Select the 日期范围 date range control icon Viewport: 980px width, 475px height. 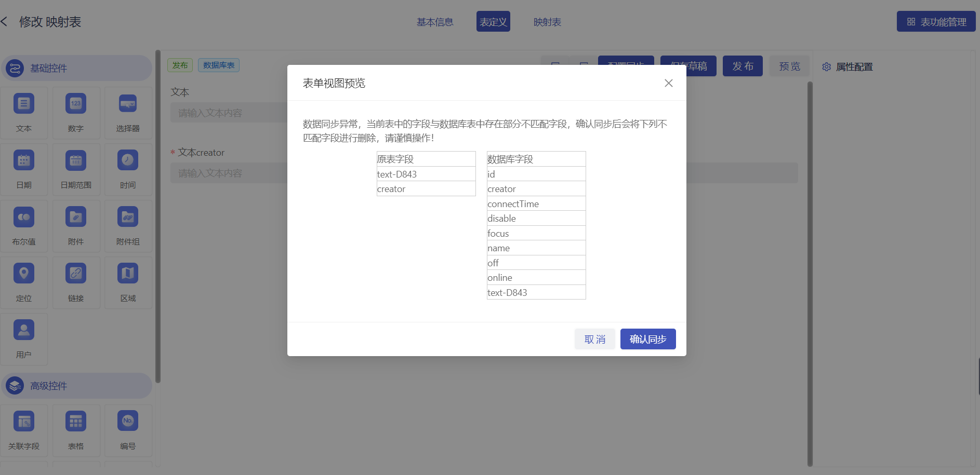pyautogui.click(x=76, y=160)
